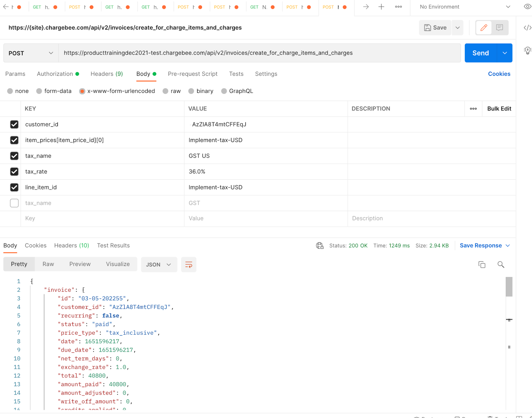The width and height of the screenshot is (532, 418).
Task: Open the Headers (9) request tab
Action: click(x=107, y=74)
